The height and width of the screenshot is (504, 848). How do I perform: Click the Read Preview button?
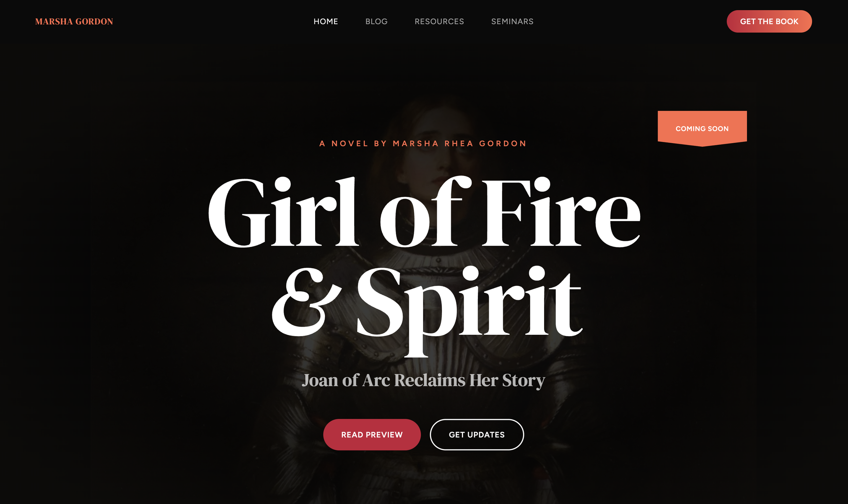click(x=372, y=434)
